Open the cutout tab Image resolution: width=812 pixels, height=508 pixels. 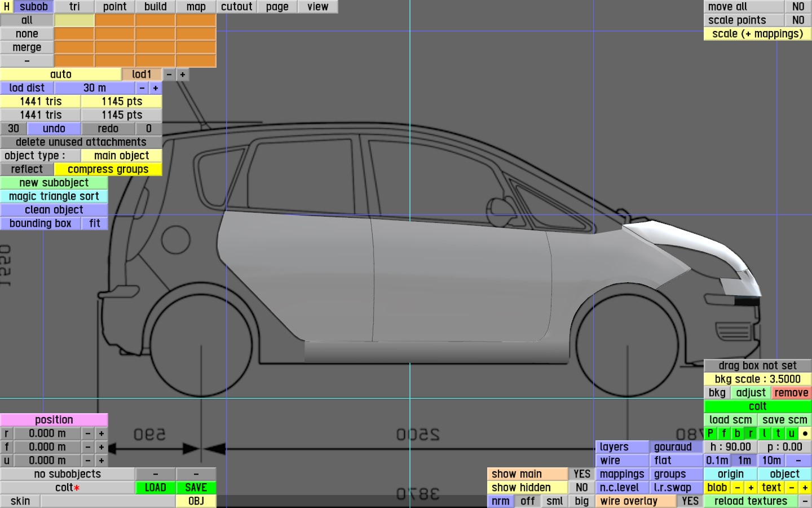[237, 7]
